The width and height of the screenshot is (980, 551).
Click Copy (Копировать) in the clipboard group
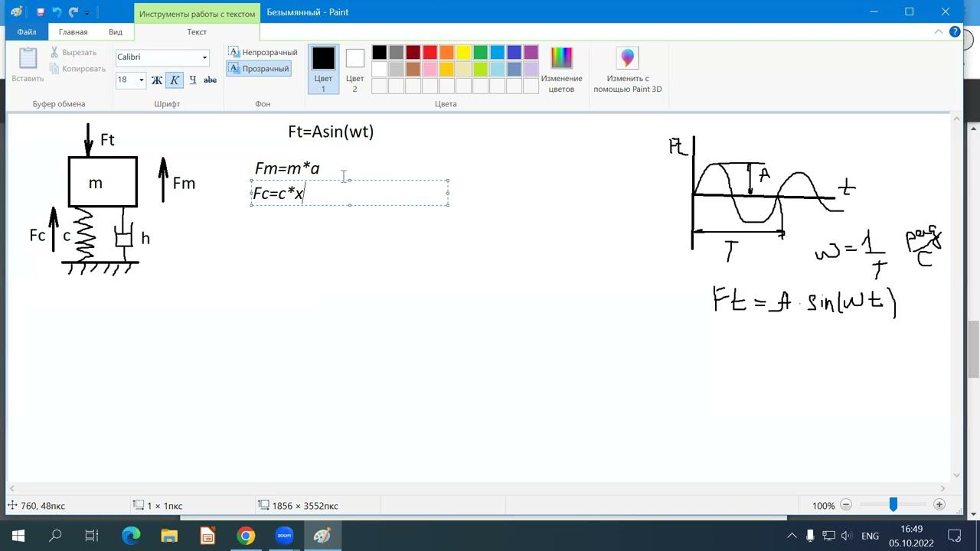[77, 68]
